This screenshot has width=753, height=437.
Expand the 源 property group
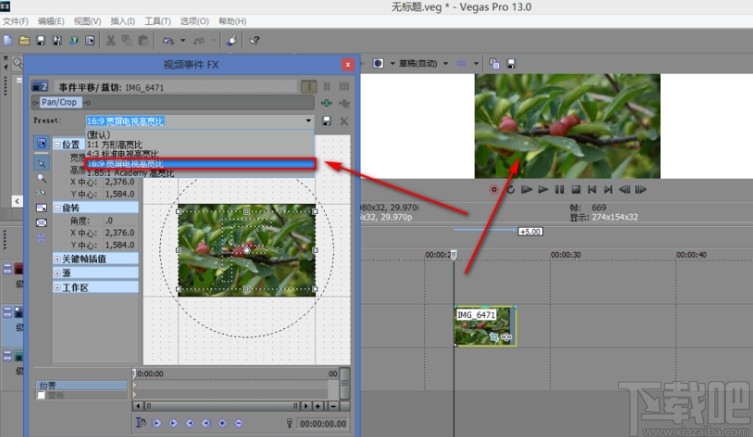click(x=57, y=273)
